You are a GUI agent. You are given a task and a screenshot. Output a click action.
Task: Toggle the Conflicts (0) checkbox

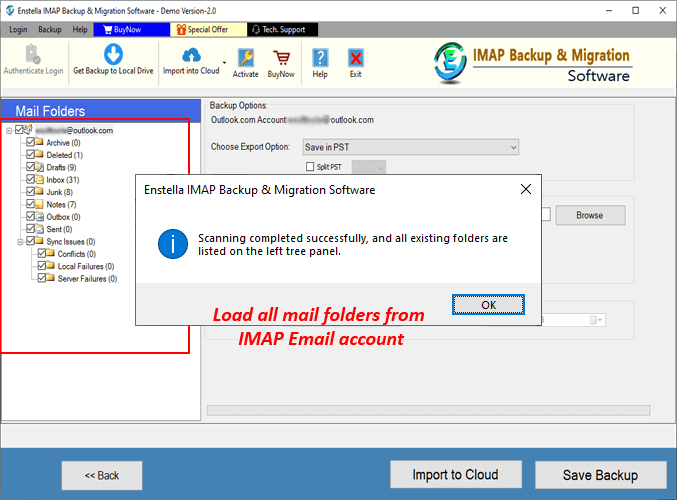(x=41, y=253)
